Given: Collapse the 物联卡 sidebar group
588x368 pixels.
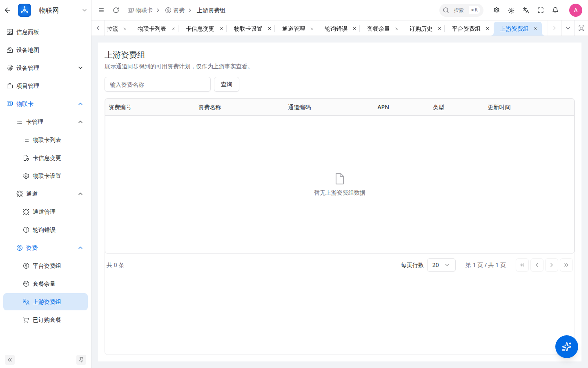Looking at the screenshot, I should point(45,104).
